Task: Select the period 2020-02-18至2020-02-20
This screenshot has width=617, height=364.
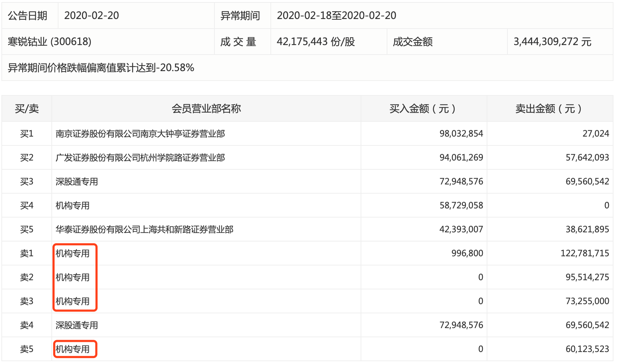Action: click(336, 15)
